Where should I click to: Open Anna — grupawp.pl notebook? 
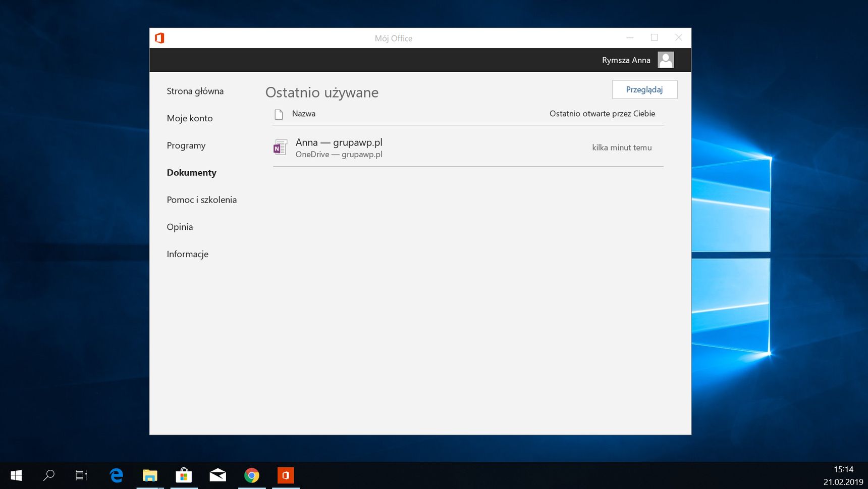click(339, 142)
